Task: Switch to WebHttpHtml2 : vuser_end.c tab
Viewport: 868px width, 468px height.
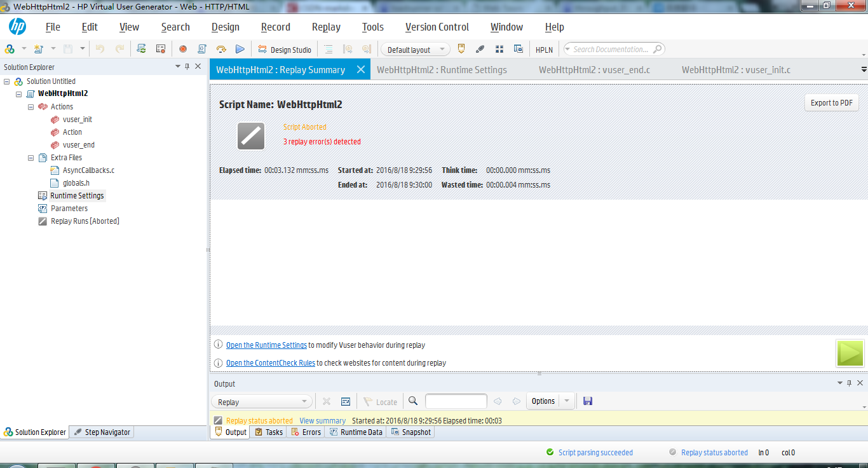Action: click(x=594, y=70)
